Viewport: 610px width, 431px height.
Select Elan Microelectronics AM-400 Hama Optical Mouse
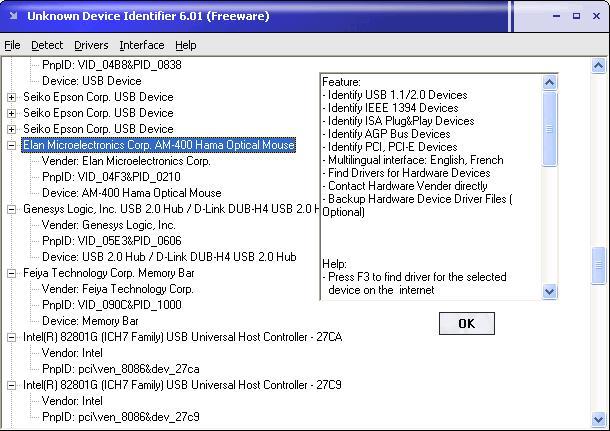[x=158, y=145]
